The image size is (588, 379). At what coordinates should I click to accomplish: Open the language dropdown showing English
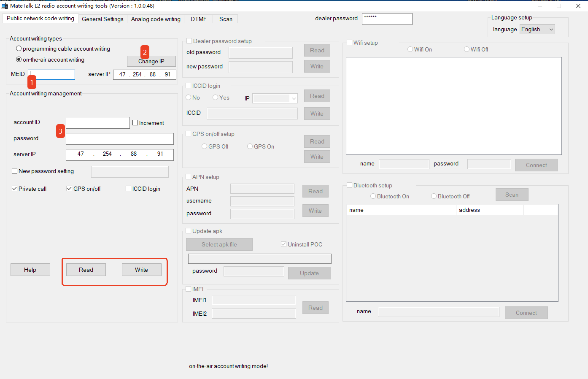coord(537,29)
